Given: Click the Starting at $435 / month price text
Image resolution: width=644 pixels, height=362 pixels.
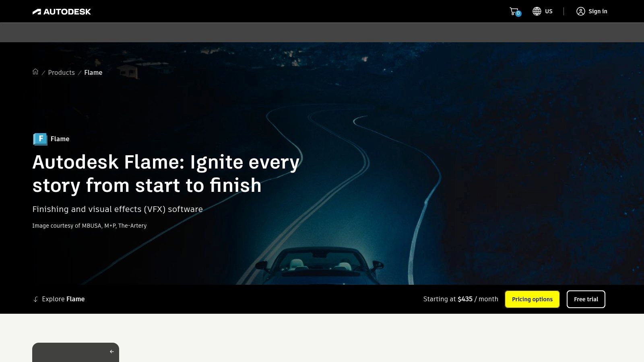Looking at the screenshot, I should pos(460,299).
